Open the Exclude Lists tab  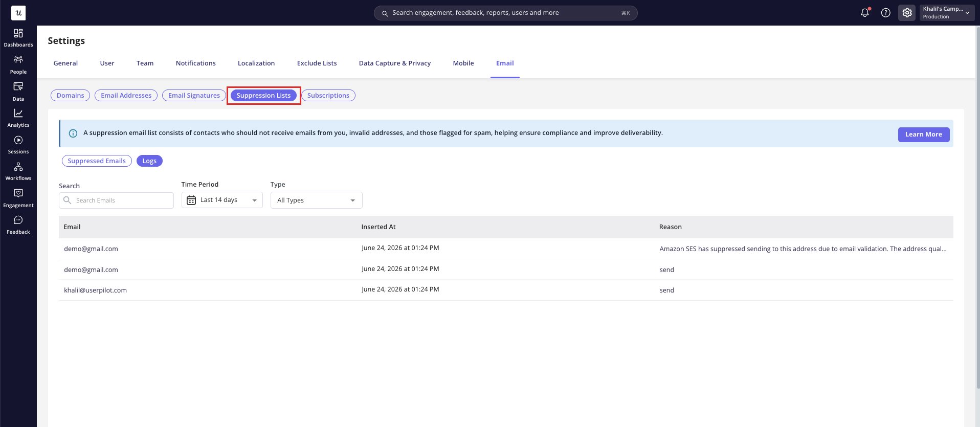(317, 63)
